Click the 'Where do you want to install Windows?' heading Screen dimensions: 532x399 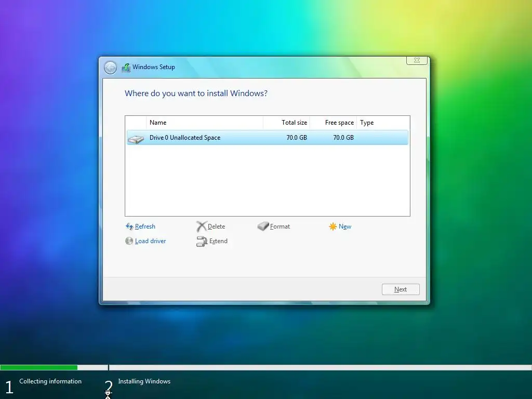(x=196, y=94)
